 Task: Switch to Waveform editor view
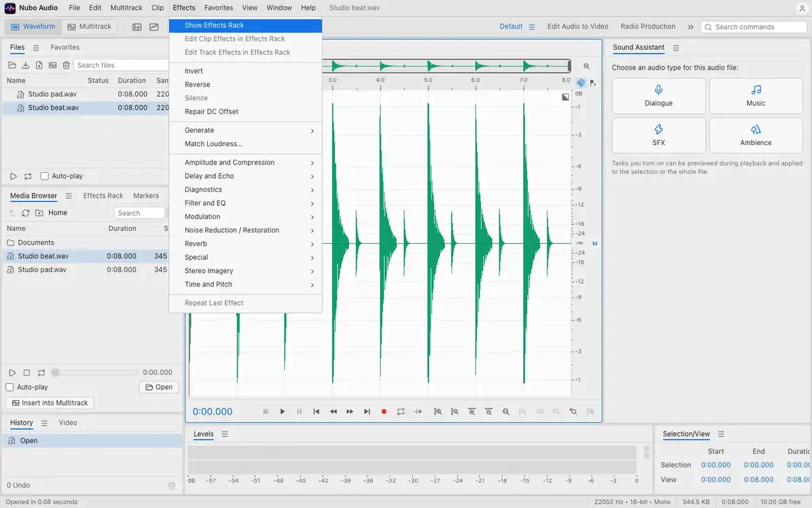(x=33, y=26)
